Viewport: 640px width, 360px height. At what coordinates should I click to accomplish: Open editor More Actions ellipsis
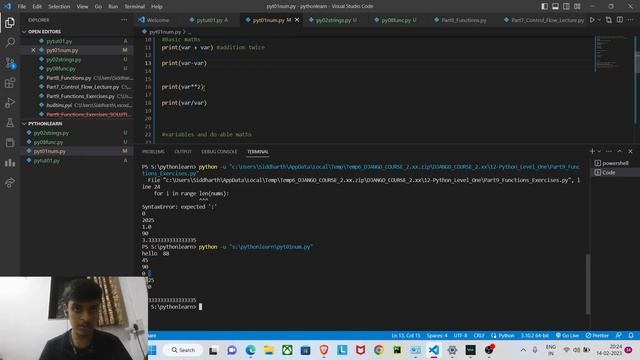[x=631, y=20]
